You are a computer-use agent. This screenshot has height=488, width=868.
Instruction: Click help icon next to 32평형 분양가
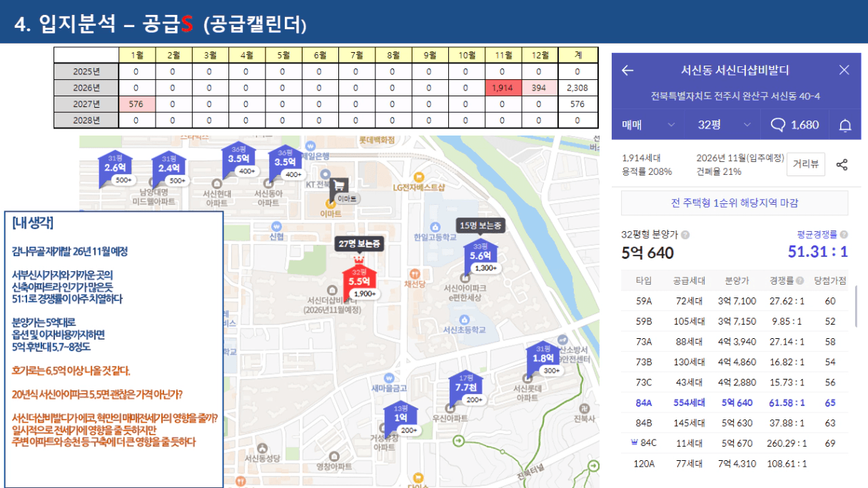point(685,235)
